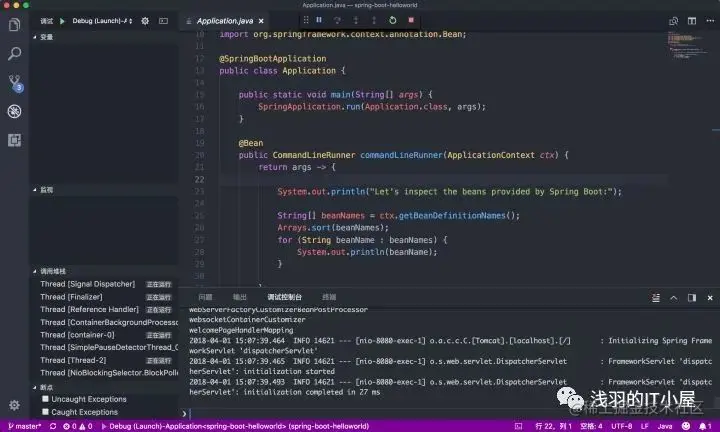Switch to the 调试控制台 debug console tab

[285, 297]
